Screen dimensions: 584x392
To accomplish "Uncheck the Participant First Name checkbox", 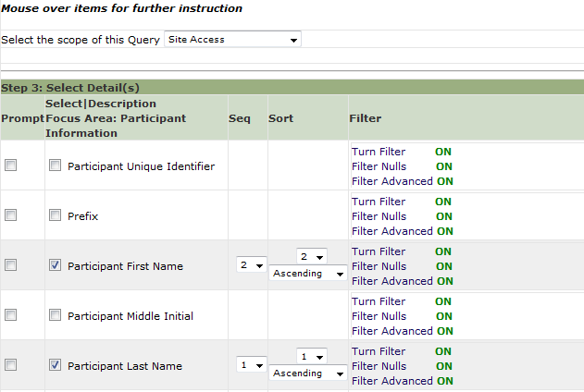I will pos(56,265).
